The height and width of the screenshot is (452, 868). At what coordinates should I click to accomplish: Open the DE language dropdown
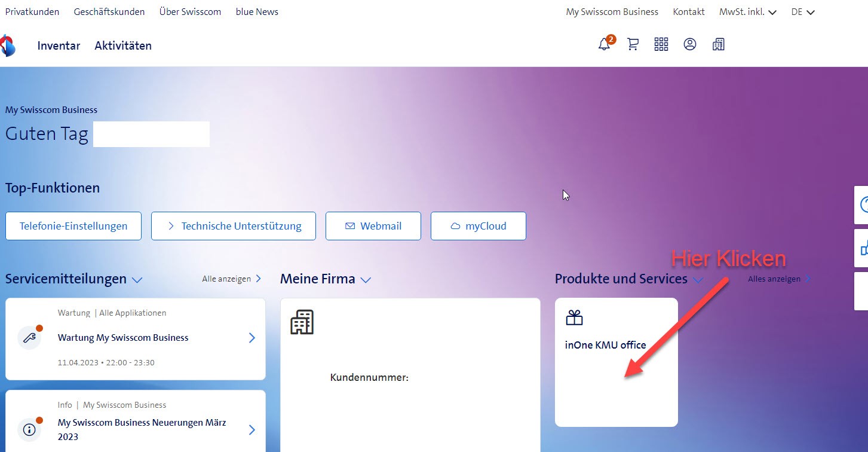[802, 12]
